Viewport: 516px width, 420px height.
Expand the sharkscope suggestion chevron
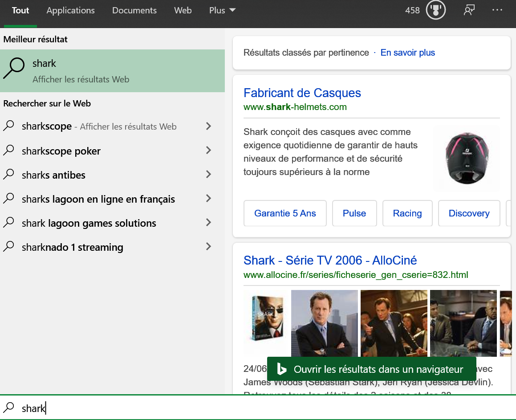click(x=208, y=126)
